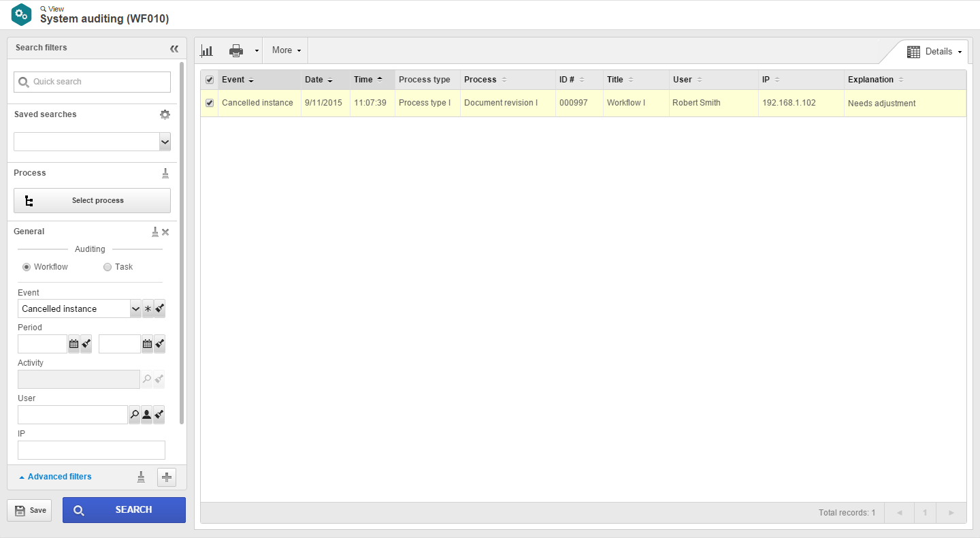
Task: Click the asterisk button beside Event
Action: tap(148, 308)
